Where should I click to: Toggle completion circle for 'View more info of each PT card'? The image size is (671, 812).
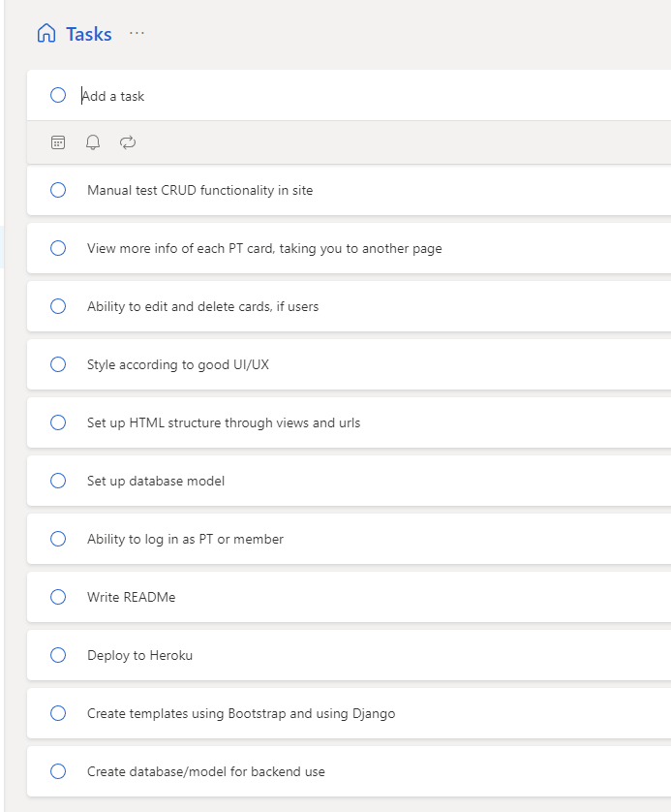pyautogui.click(x=57, y=248)
